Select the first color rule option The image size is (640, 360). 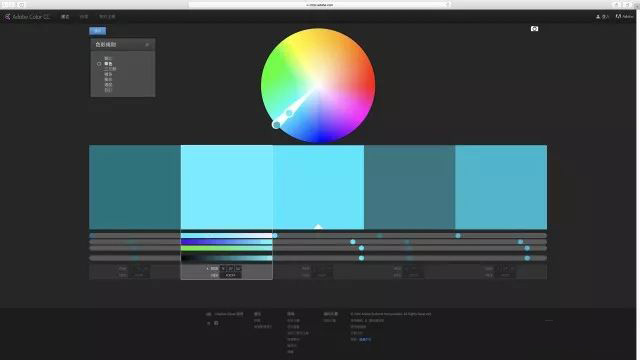(x=108, y=58)
